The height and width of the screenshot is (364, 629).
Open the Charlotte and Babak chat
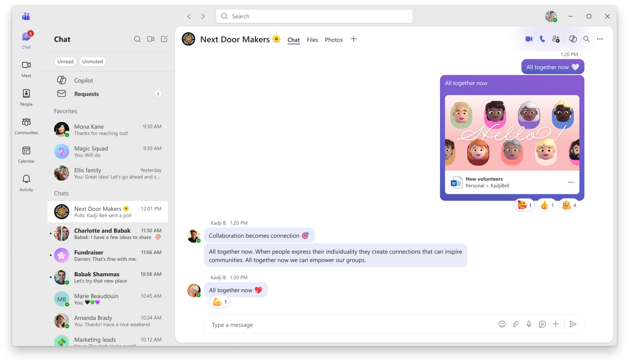coord(108,234)
